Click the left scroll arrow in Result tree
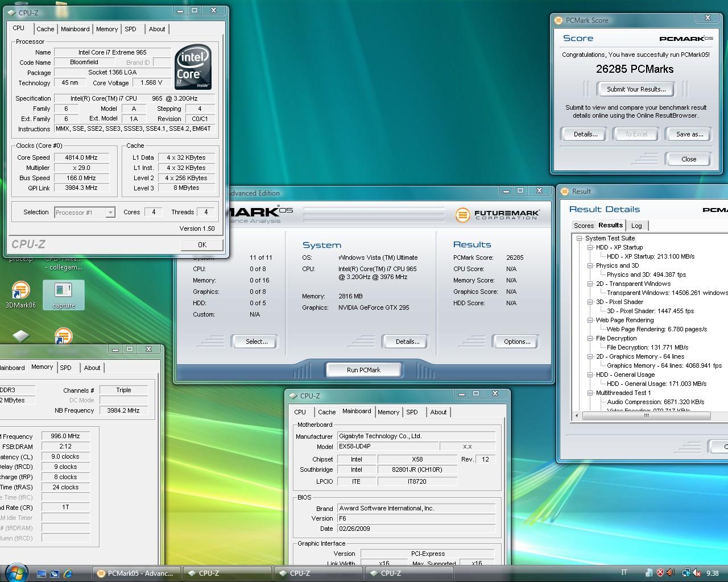Viewport: 728px width, 582px height. pos(577,415)
